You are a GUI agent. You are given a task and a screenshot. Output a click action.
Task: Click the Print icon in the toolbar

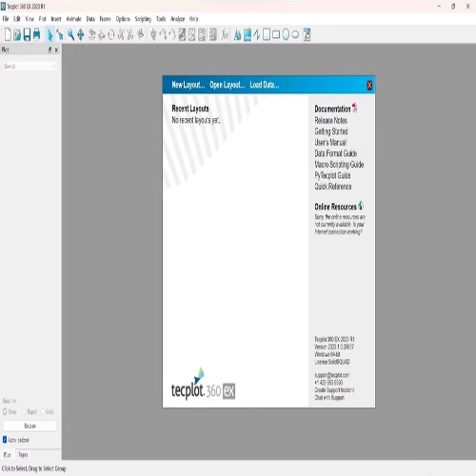pos(37,34)
